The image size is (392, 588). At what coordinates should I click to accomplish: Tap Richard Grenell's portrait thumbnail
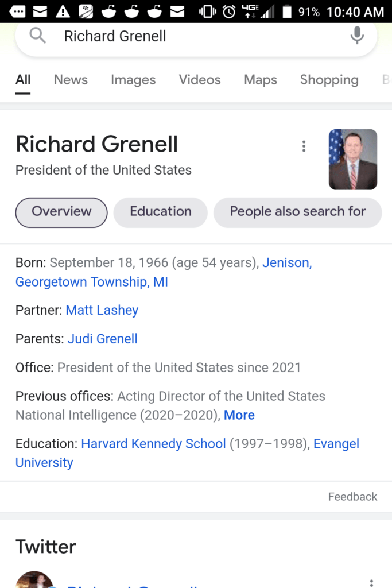tap(352, 159)
